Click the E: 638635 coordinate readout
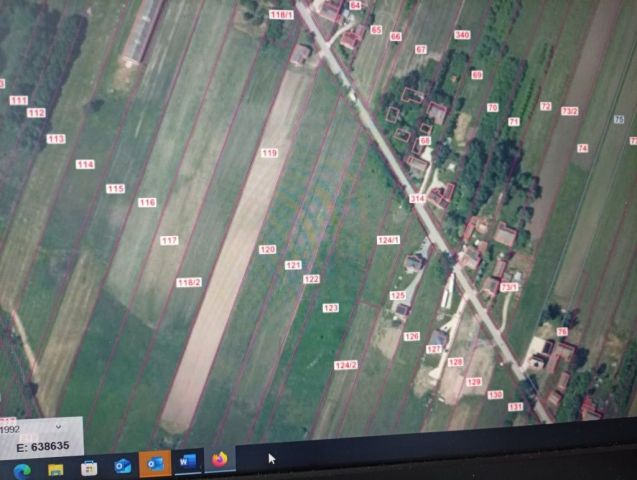 (x=43, y=446)
